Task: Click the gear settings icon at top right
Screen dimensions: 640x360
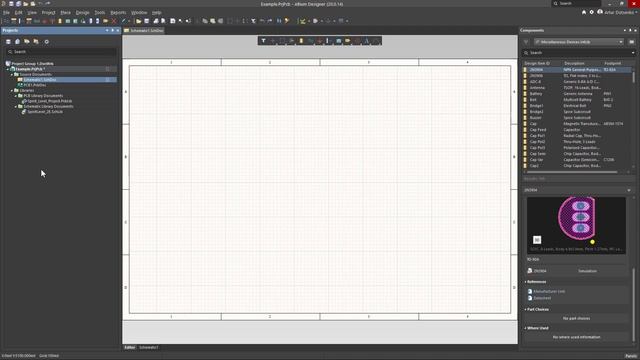Action: pos(591,12)
